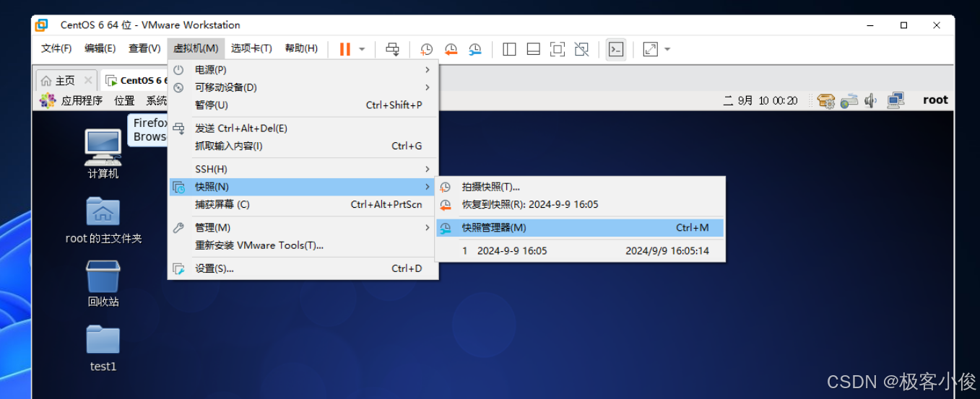Click the test1 folder desktop icon
Viewport: 980px width, 399px height.
point(103,348)
